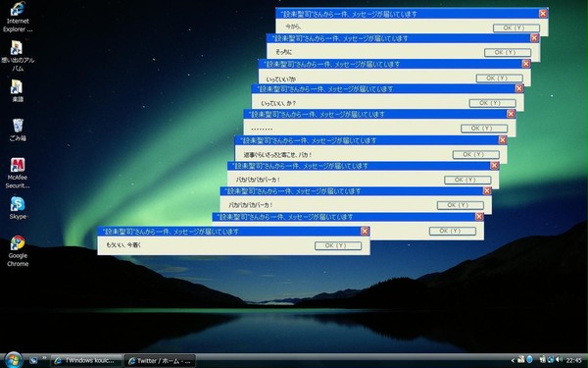Click the いっていい、か? message text
The height and width of the screenshot is (368, 588).
(278, 103)
